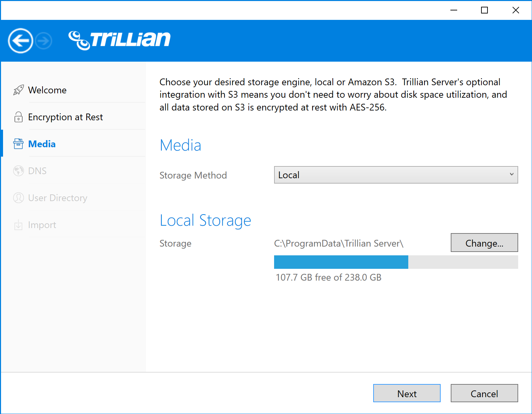
Task: Click the Welcome rocket icon
Action: pyautogui.click(x=19, y=90)
